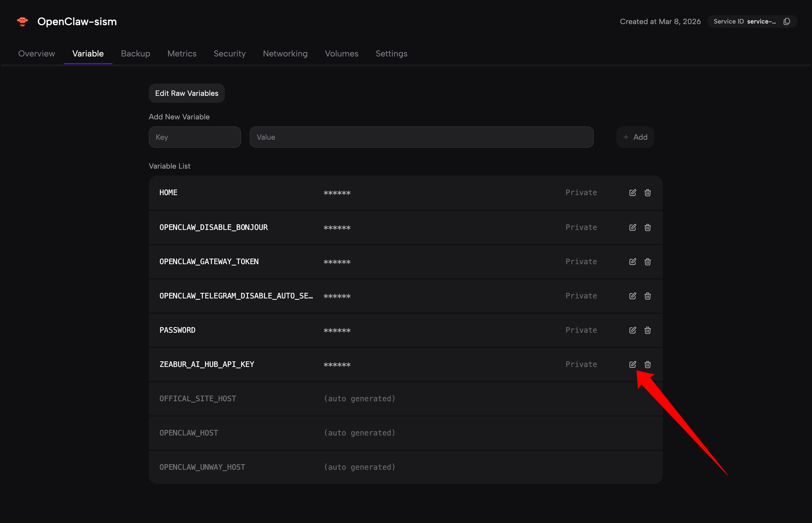This screenshot has width=812, height=523.
Task: Open the Networking tab
Action: pos(285,54)
